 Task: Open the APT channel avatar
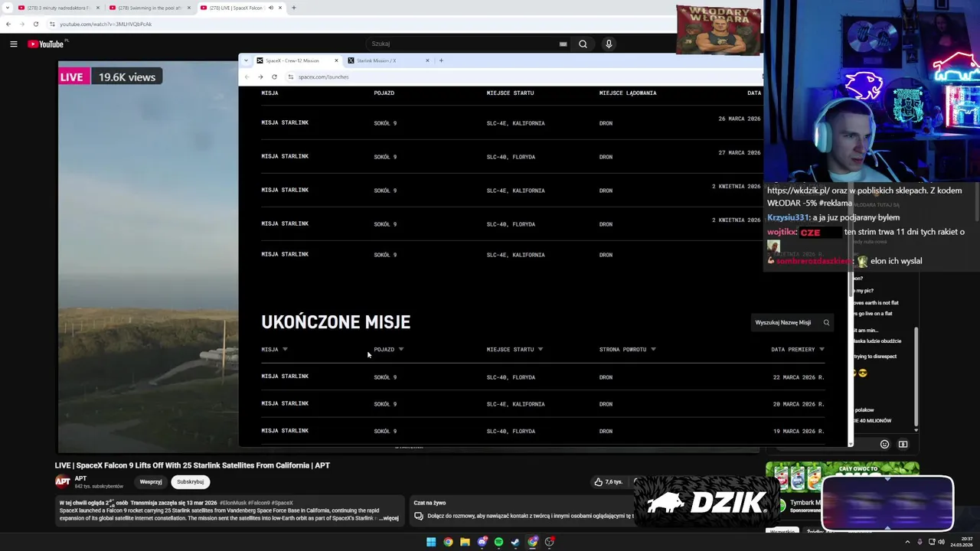pyautogui.click(x=63, y=481)
